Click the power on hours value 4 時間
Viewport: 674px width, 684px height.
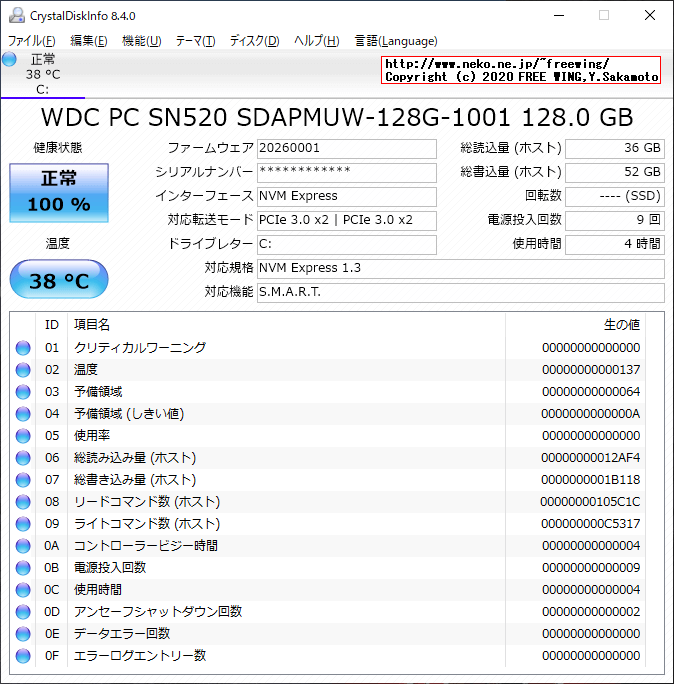pos(615,244)
